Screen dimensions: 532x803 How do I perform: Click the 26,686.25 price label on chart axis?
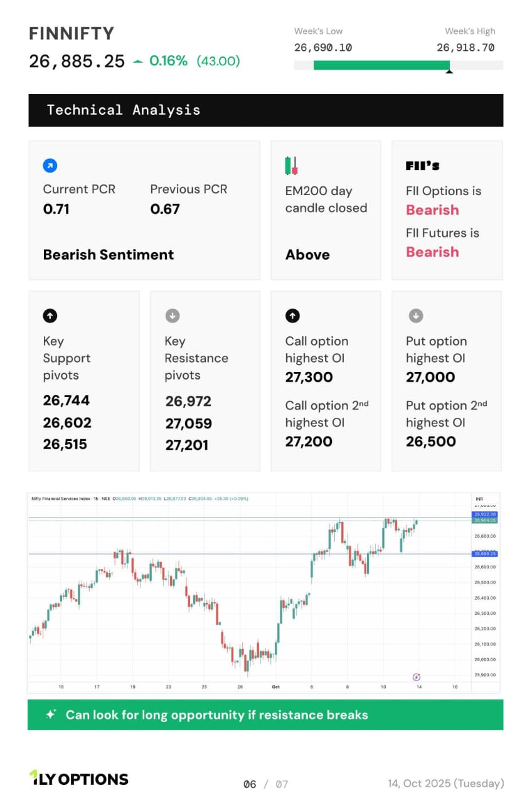pyautogui.click(x=485, y=554)
